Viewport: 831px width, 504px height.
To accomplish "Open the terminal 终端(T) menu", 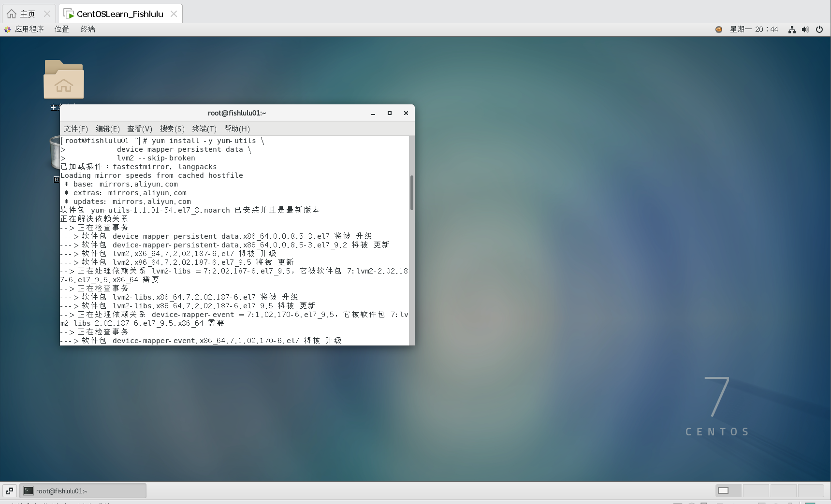I will 204,129.
